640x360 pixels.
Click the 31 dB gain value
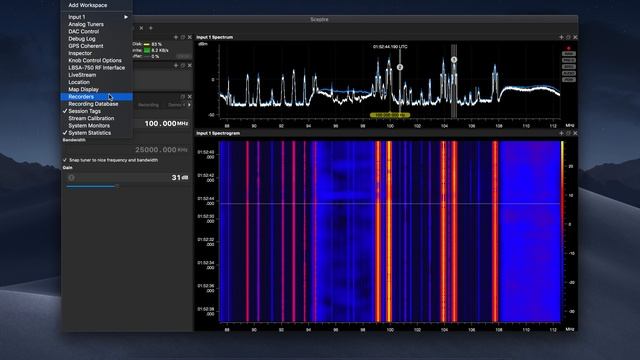[180, 178]
